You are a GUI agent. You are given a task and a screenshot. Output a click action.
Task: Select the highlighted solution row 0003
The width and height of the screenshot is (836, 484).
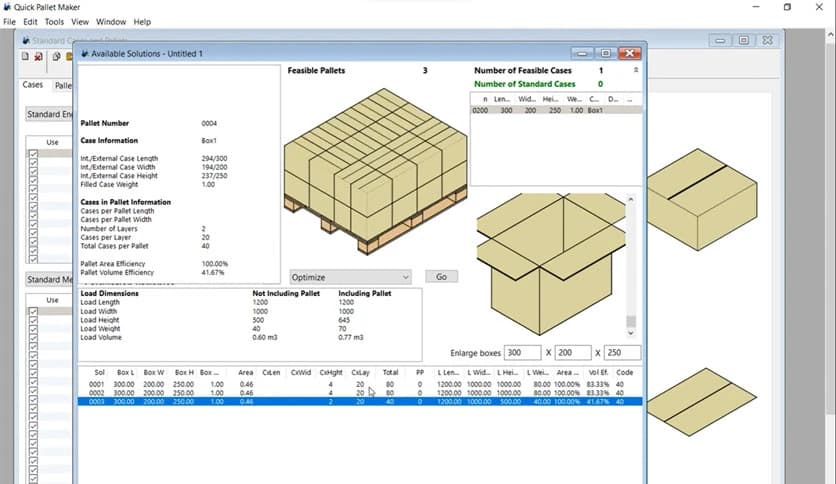tap(360, 401)
